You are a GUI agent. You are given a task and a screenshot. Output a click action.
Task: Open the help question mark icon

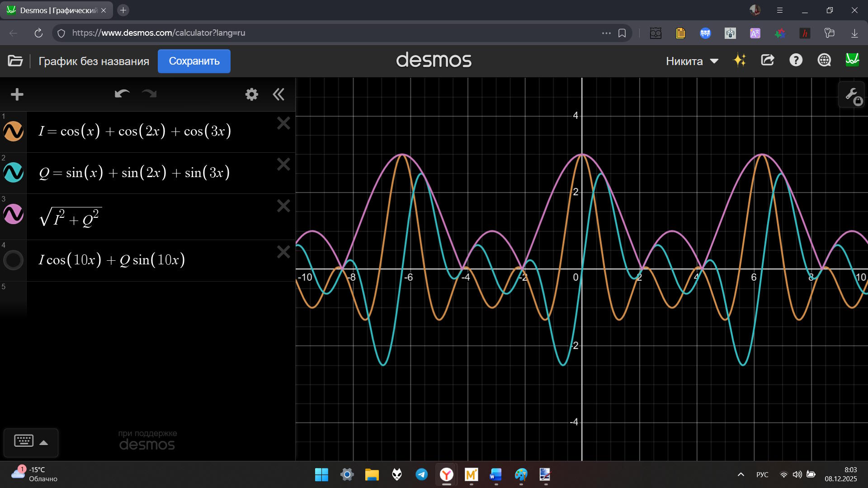(x=796, y=60)
